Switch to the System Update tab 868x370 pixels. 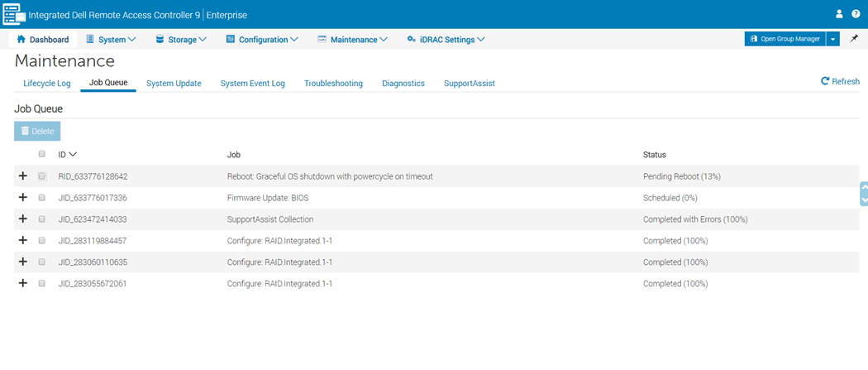point(174,83)
